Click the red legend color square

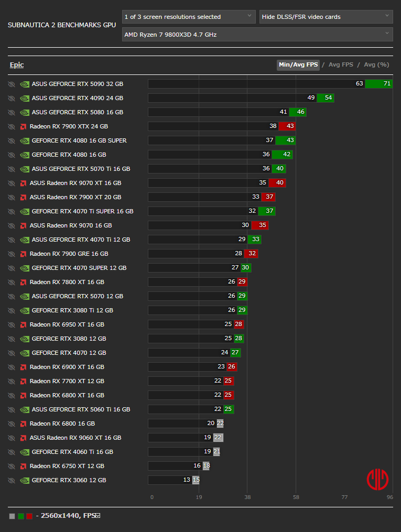pos(29,516)
